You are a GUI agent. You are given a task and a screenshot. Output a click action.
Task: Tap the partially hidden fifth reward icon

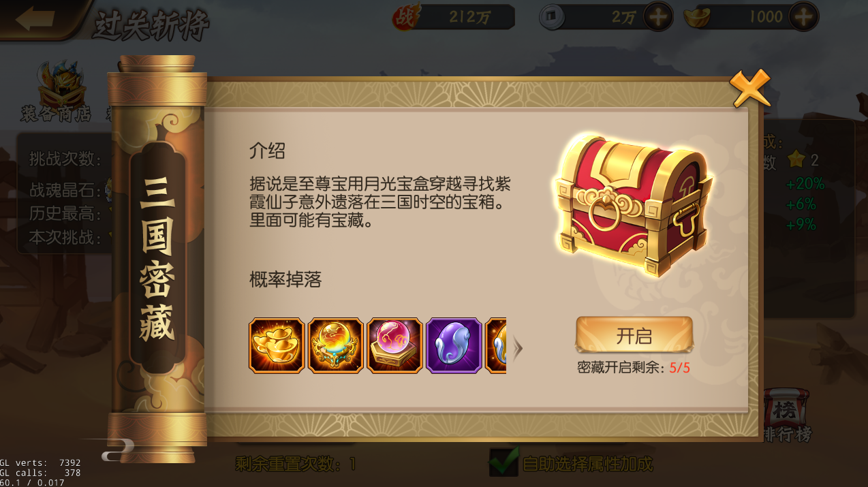click(x=495, y=345)
